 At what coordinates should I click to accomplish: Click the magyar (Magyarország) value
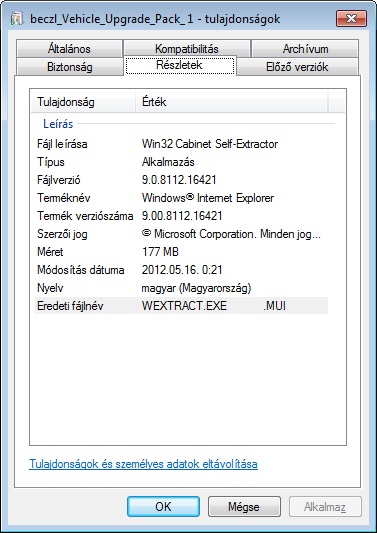pos(196,288)
